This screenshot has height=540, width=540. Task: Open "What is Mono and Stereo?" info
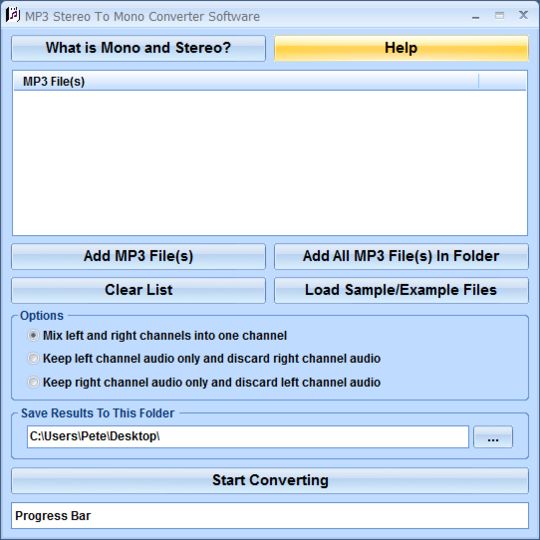pyautogui.click(x=138, y=48)
